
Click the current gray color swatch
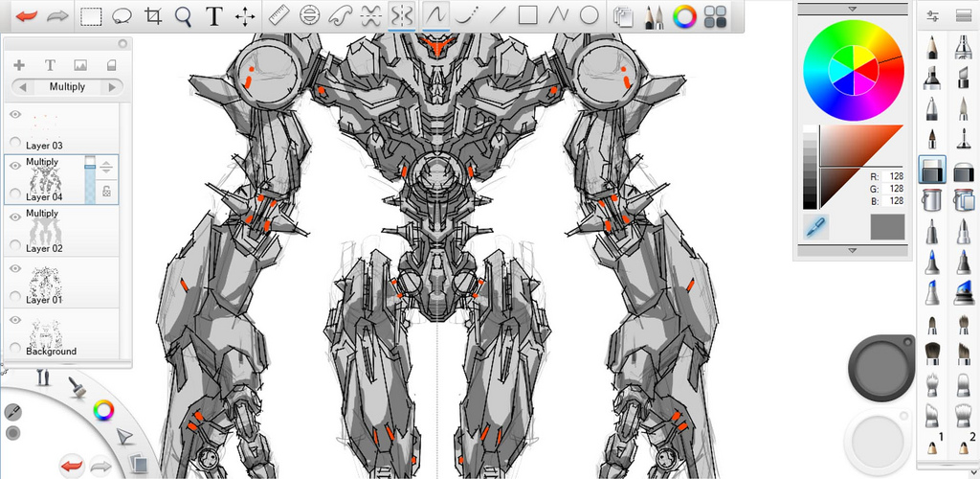click(887, 226)
